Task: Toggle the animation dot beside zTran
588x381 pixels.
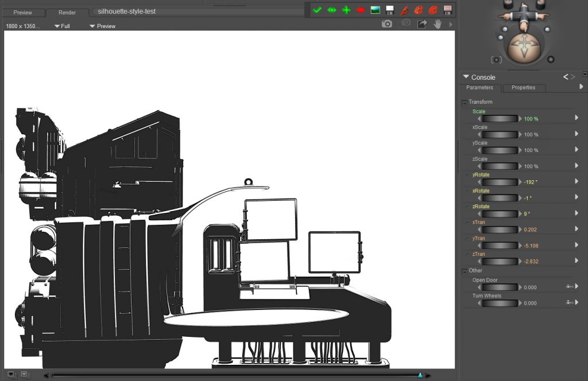Action: (x=466, y=254)
